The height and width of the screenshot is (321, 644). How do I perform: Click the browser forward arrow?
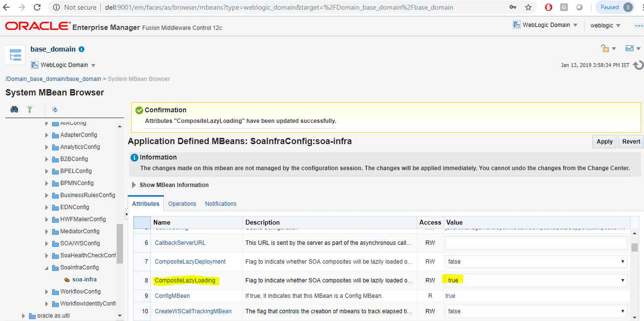pos(23,7)
